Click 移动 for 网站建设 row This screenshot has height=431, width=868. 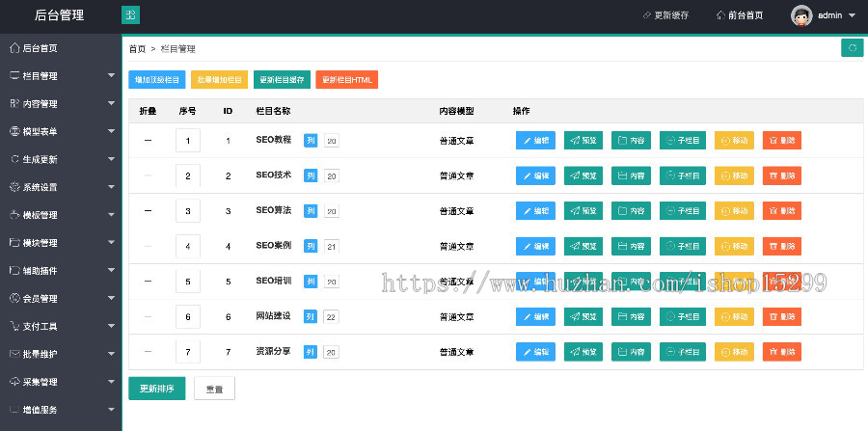coord(734,316)
